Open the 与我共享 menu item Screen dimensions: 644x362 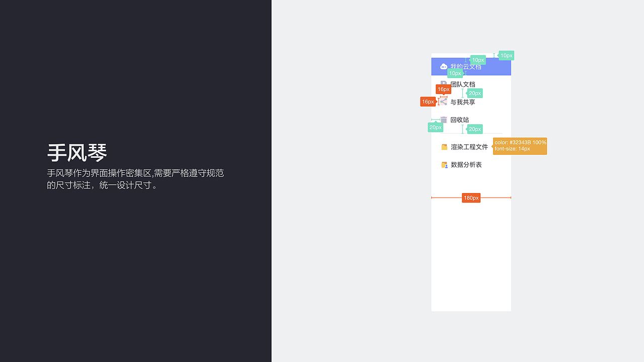(x=471, y=102)
